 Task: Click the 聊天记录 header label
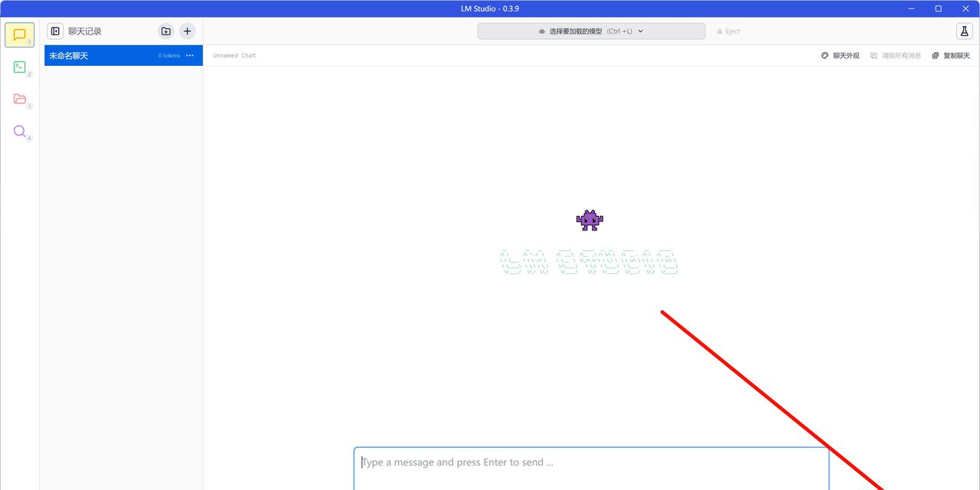click(x=85, y=31)
